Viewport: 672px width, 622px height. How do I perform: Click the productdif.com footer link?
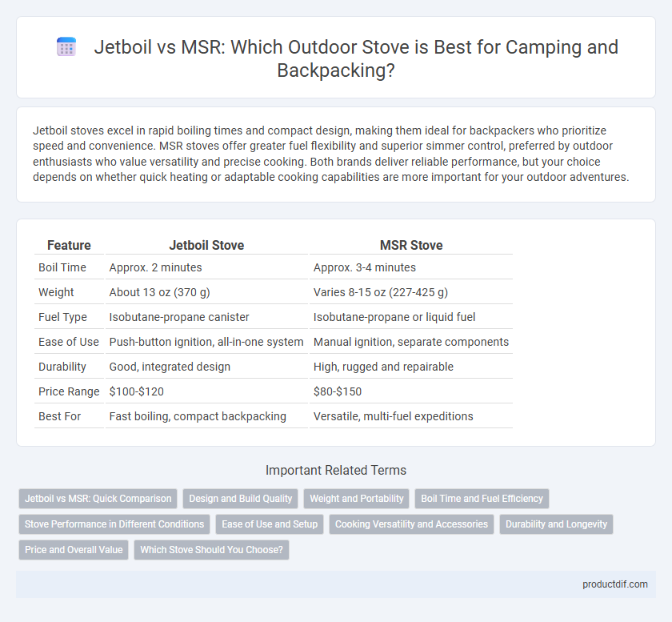615,584
